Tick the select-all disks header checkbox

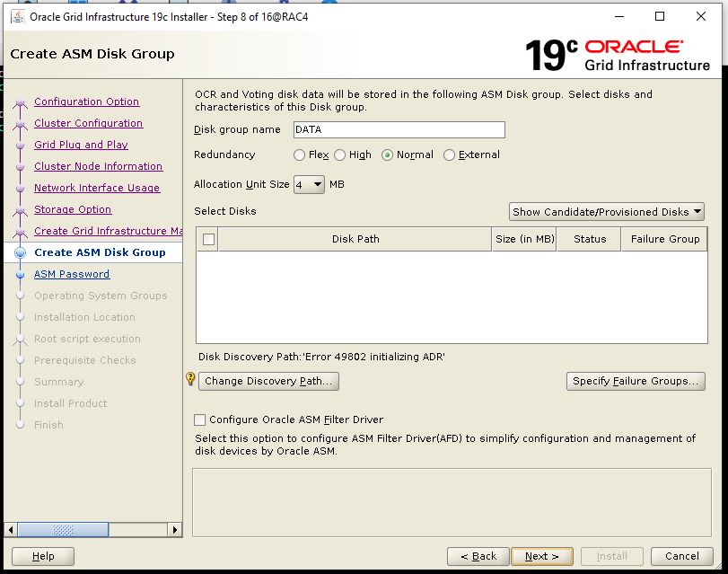(x=208, y=239)
